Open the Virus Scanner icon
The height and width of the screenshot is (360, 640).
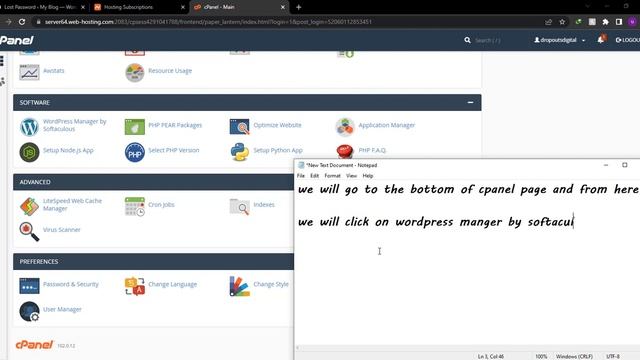(29, 231)
